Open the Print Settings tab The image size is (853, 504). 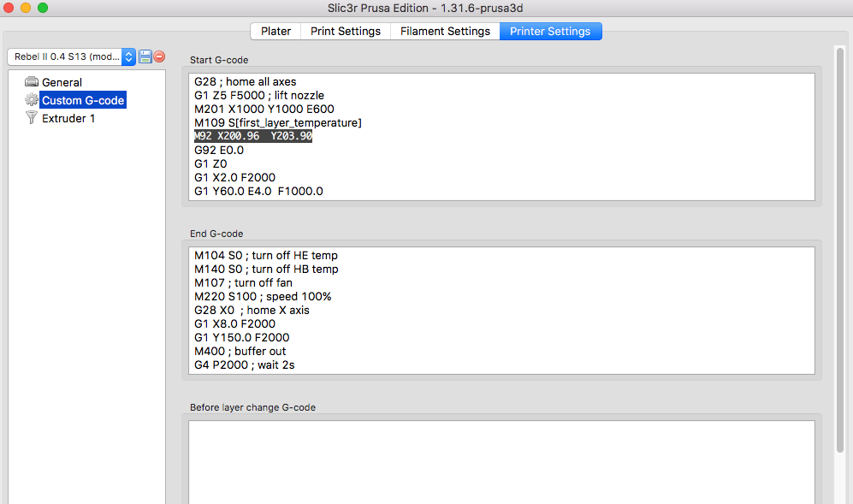pos(345,31)
